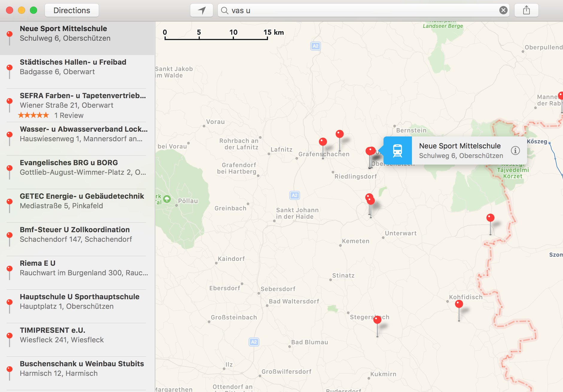Click the sidebar pin beside Wasser- u Abwasserverband
Image resolution: width=563 pixels, height=392 pixels.
10,139
